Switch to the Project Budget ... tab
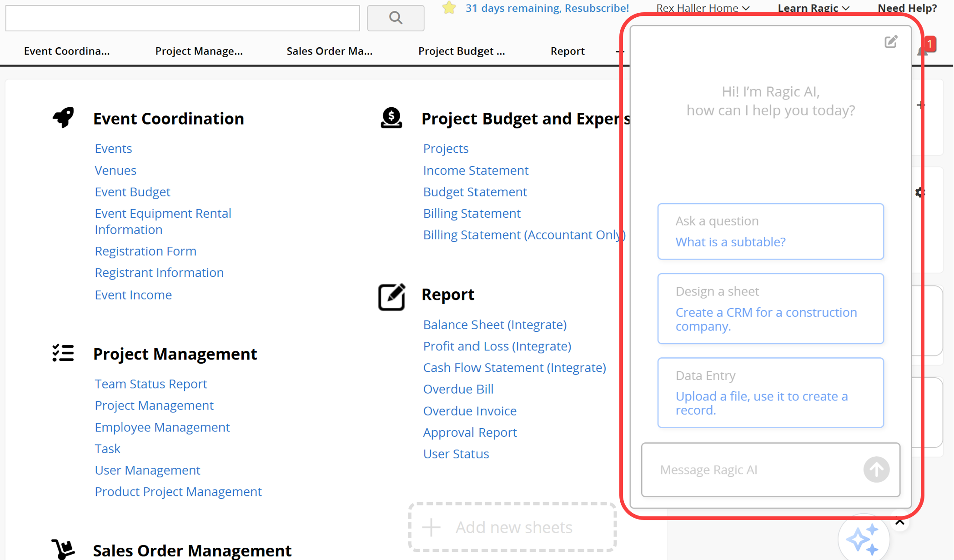The height and width of the screenshot is (560, 954). 462,51
